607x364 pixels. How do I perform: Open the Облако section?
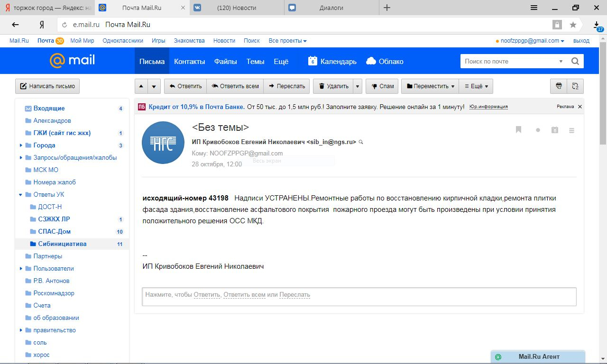pyautogui.click(x=385, y=61)
